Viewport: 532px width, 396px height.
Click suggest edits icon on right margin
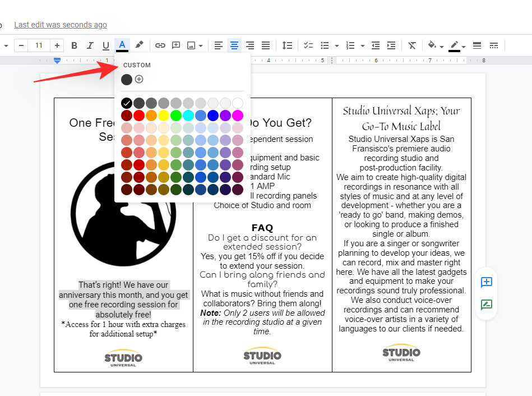(x=486, y=305)
